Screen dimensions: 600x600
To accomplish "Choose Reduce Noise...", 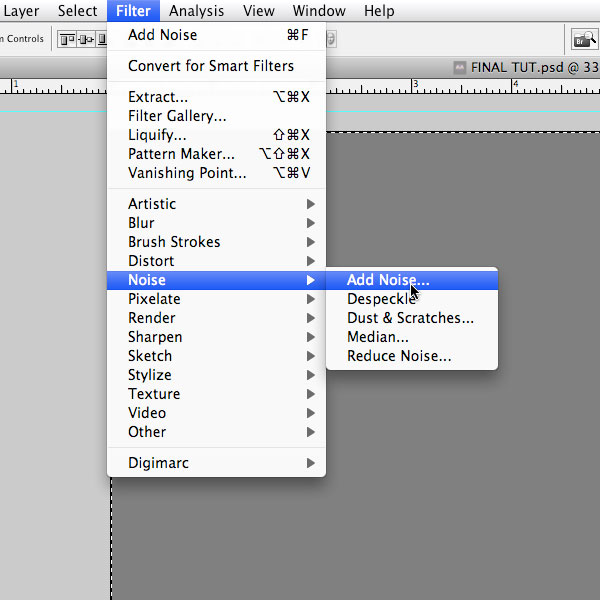I will (412, 356).
